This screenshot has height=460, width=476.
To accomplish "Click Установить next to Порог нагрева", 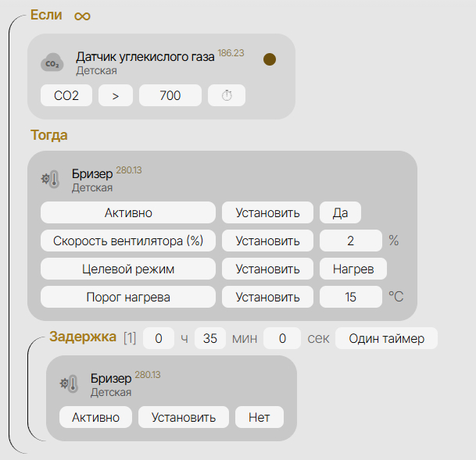I will [x=268, y=297].
